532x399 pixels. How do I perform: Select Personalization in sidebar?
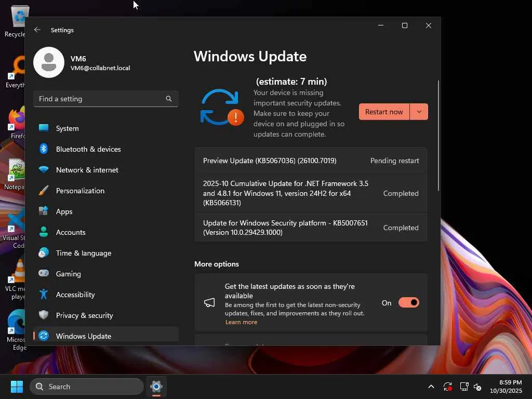click(106, 191)
